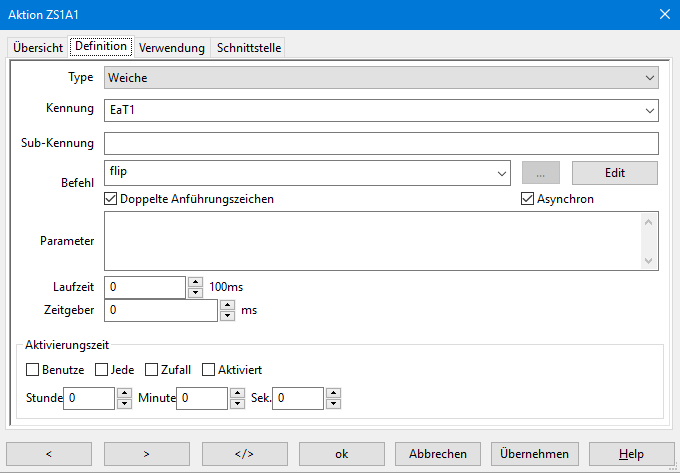Open the Type dropdown showing Weiche

tap(381, 77)
